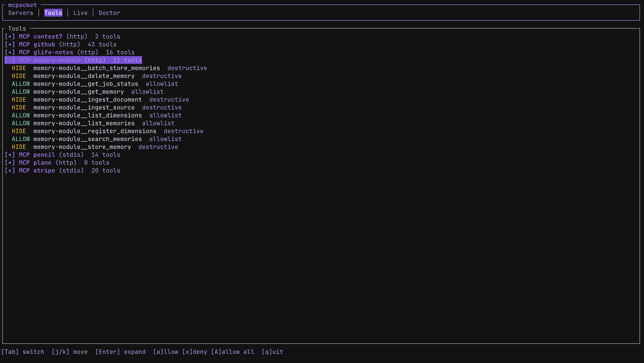
Task: Expand the context7 server [+] marker
Action: click(10, 36)
